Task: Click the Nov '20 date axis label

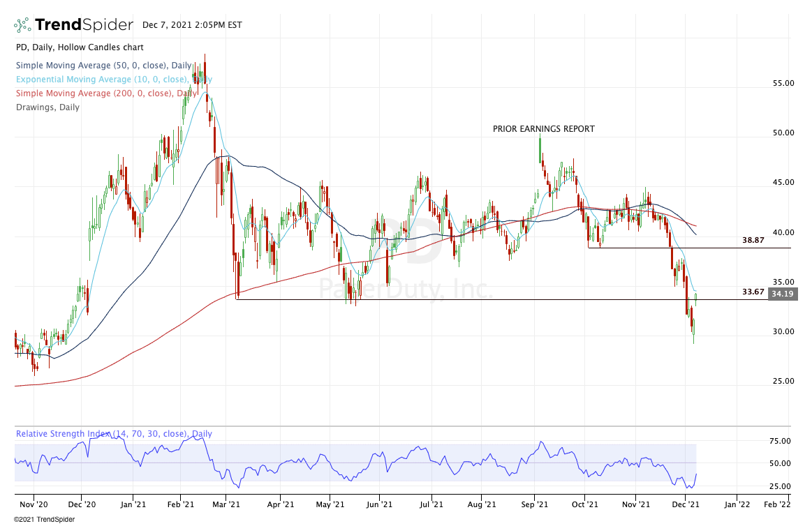Action: (x=34, y=504)
